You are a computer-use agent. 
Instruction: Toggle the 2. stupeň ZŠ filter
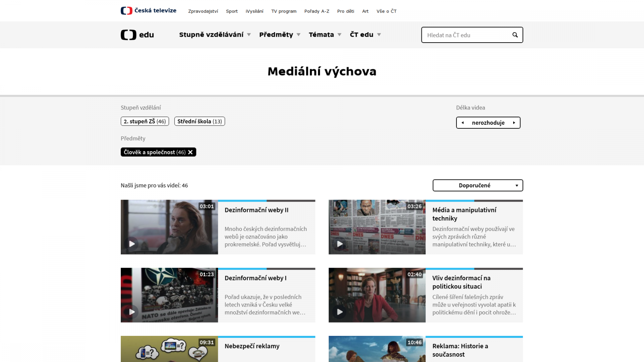(145, 121)
